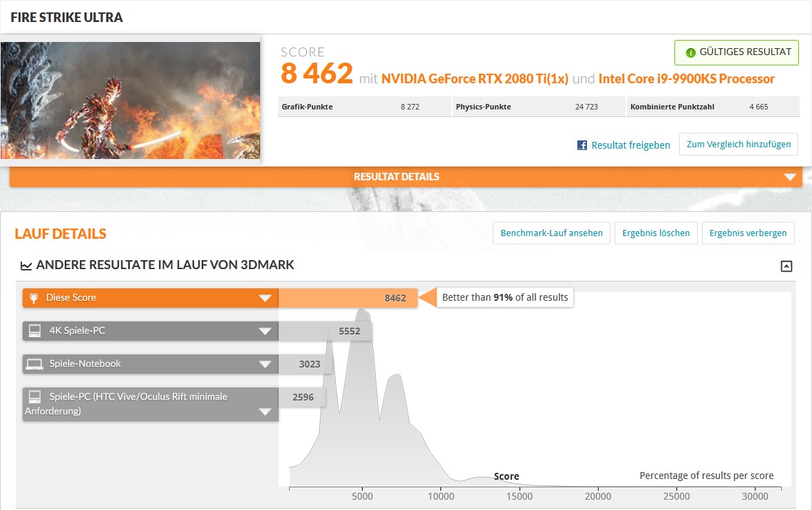
Task: Click Benchmark-Lauf ansehen button
Action: (551, 233)
